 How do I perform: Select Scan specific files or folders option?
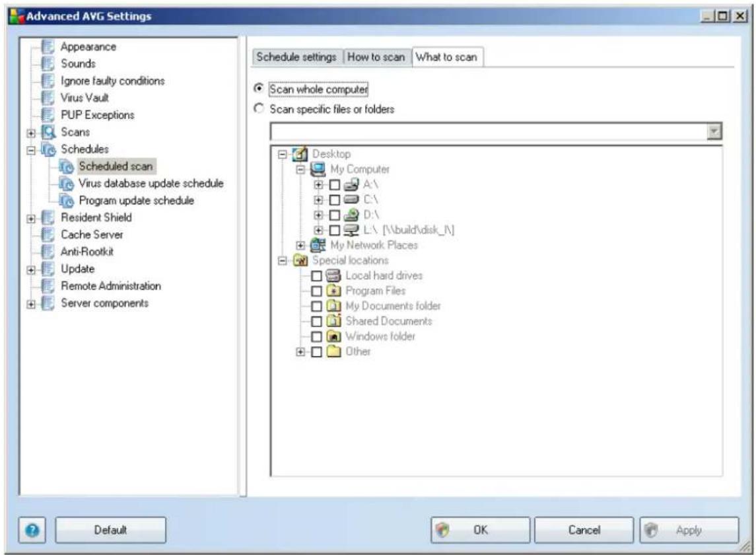[259, 108]
